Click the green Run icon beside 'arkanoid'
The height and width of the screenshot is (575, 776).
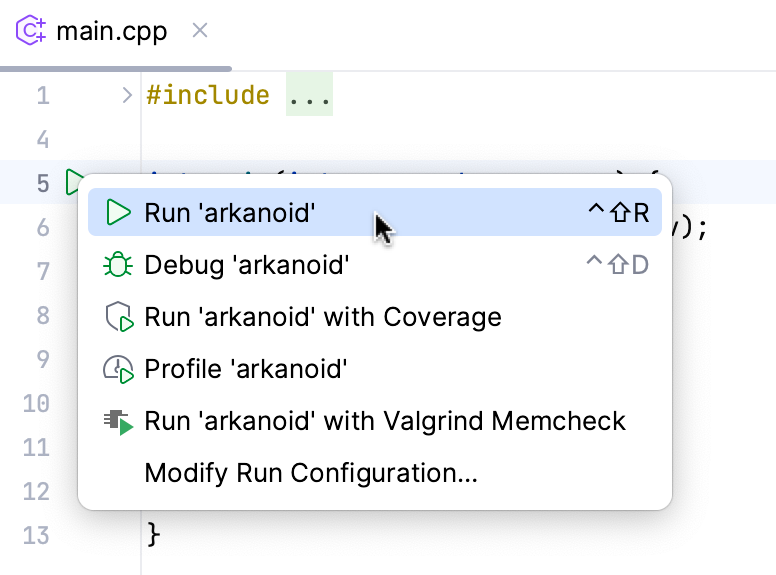[x=119, y=213]
